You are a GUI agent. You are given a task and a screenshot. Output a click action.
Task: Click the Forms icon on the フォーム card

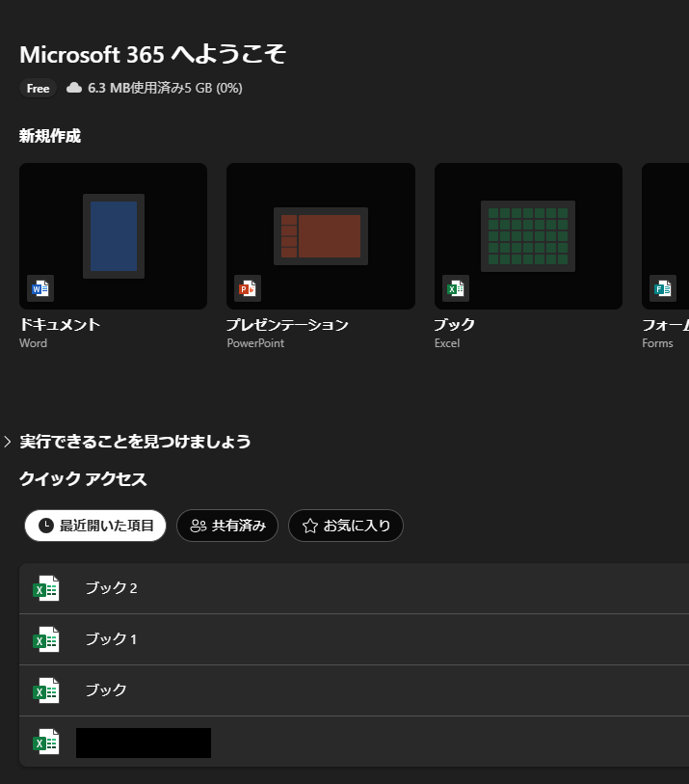[663, 288]
